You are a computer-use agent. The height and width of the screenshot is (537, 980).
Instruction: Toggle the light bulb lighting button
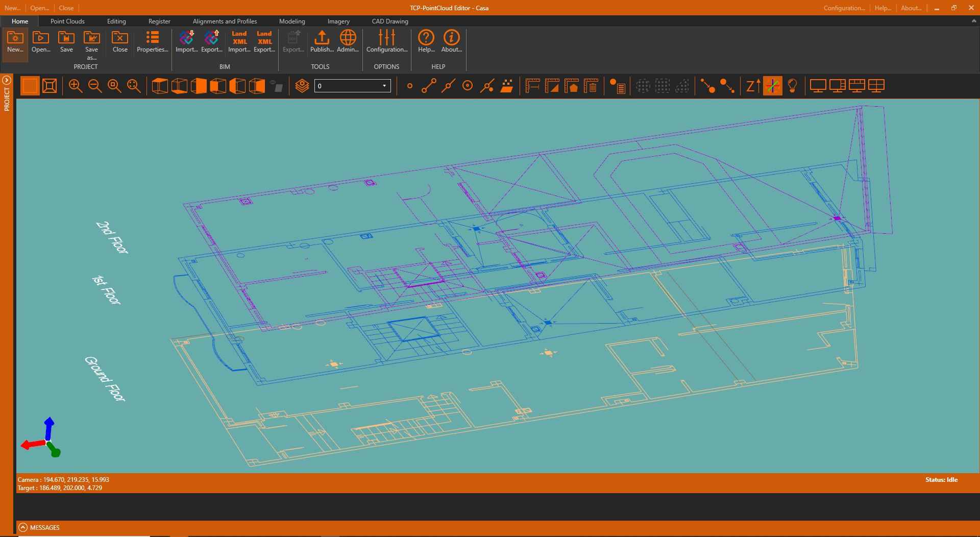click(792, 86)
